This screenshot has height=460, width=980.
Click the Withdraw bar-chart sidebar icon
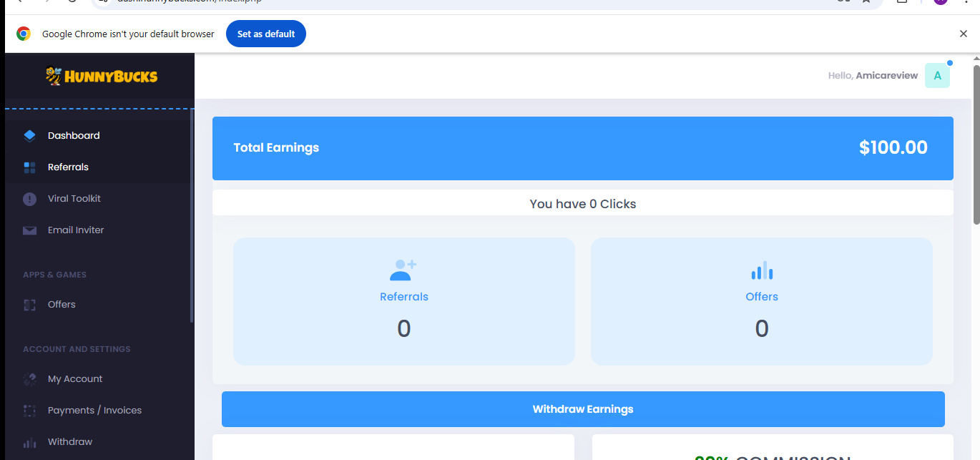pos(29,442)
